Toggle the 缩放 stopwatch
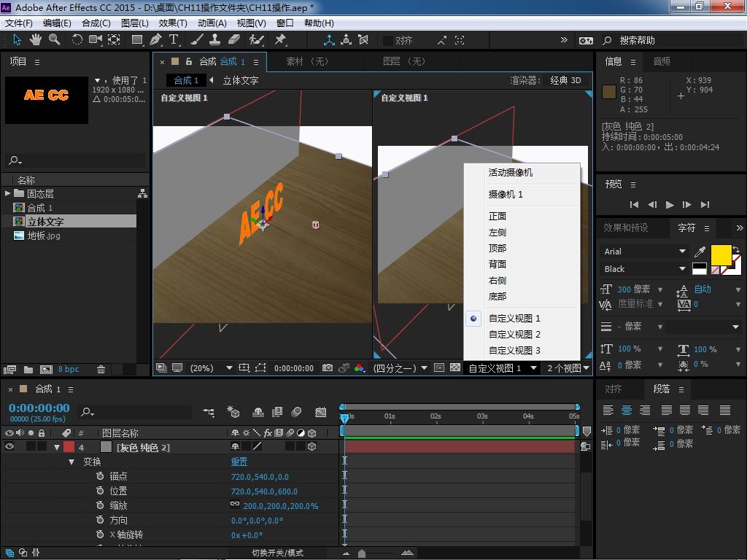 (100, 506)
